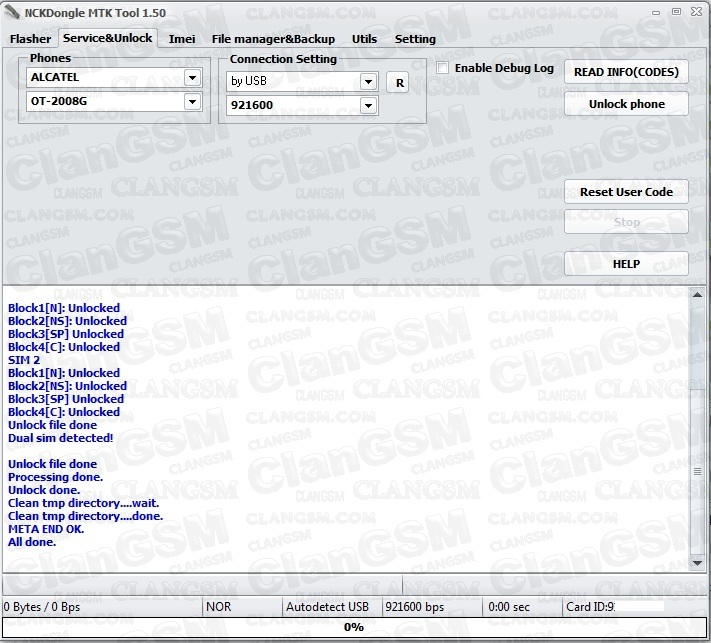Open the Utils tab
The width and height of the screenshot is (711, 643).
364,39
